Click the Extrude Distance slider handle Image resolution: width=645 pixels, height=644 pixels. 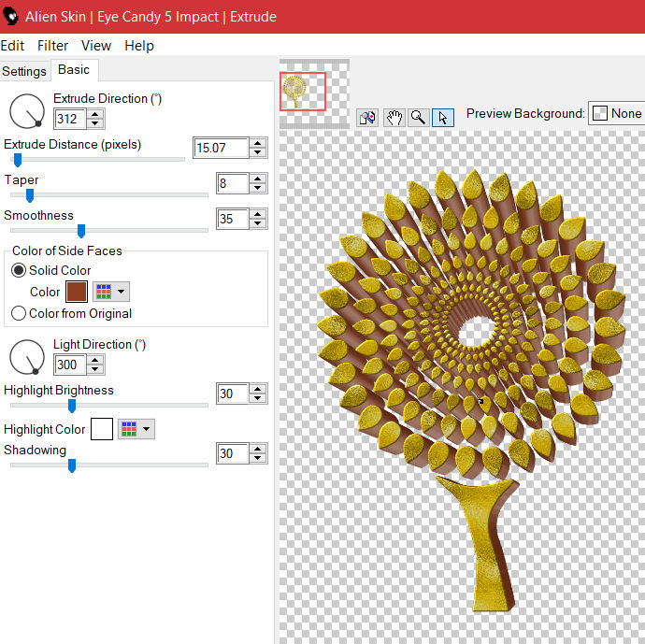click(x=17, y=160)
